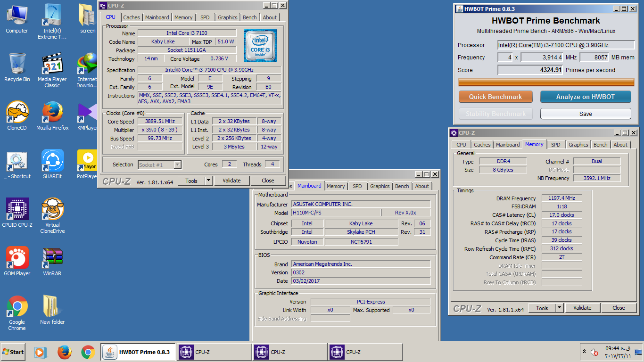644x362 pixels.
Task: Click the Processor name field in HWBOT
Action: click(566, 45)
